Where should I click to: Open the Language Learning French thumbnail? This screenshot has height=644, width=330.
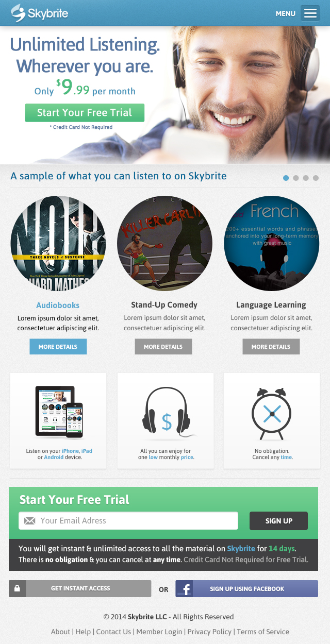271,243
